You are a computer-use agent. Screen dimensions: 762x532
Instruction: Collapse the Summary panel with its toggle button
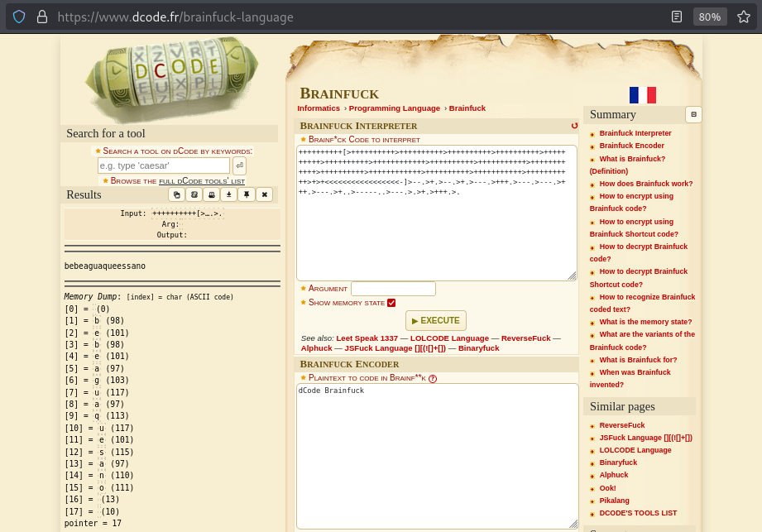pos(693,115)
